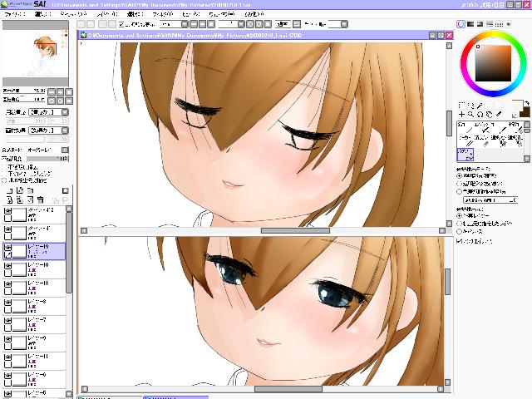Viewport: 532px width, 399px height.
Task: Click the toolbar zoom out button
Action: [194, 24]
